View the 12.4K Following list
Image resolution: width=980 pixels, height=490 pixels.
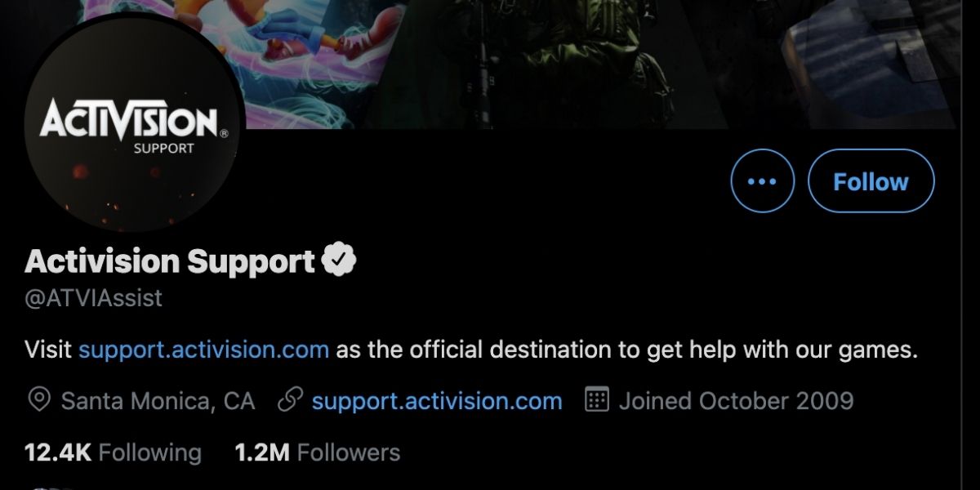114,452
